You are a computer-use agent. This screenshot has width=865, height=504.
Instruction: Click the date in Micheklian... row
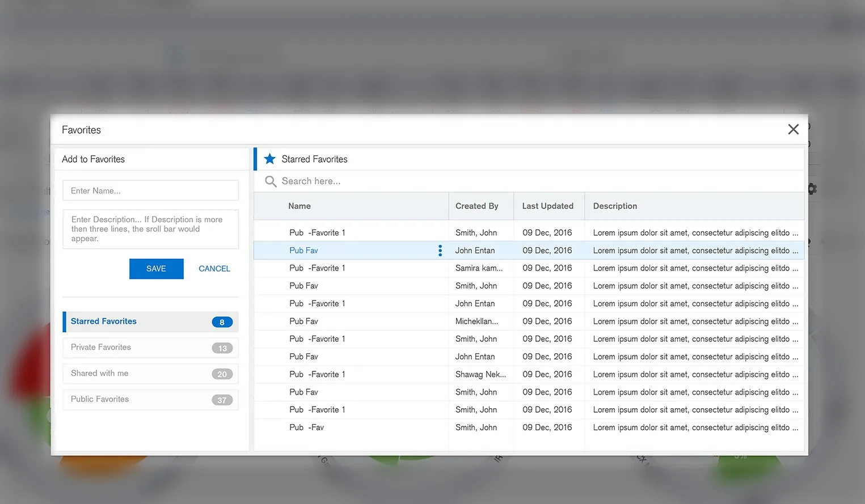pyautogui.click(x=547, y=321)
